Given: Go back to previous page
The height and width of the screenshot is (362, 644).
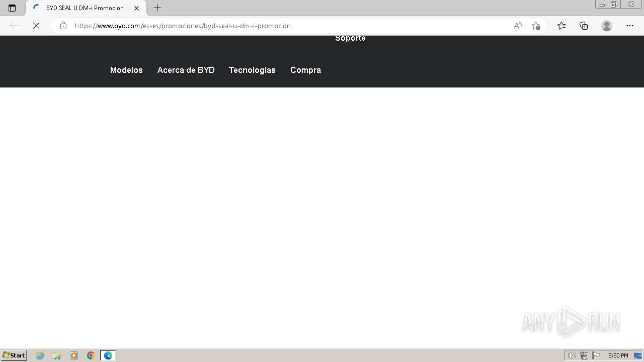Looking at the screenshot, I should tap(14, 26).
